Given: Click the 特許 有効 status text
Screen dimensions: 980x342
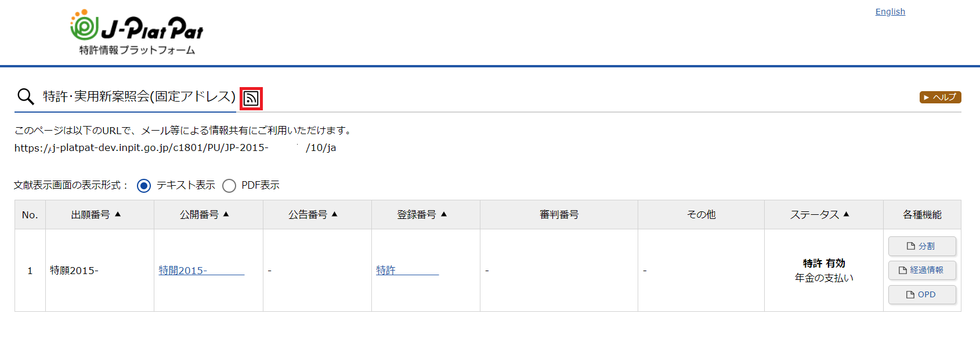Looking at the screenshot, I should pos(823,263).
